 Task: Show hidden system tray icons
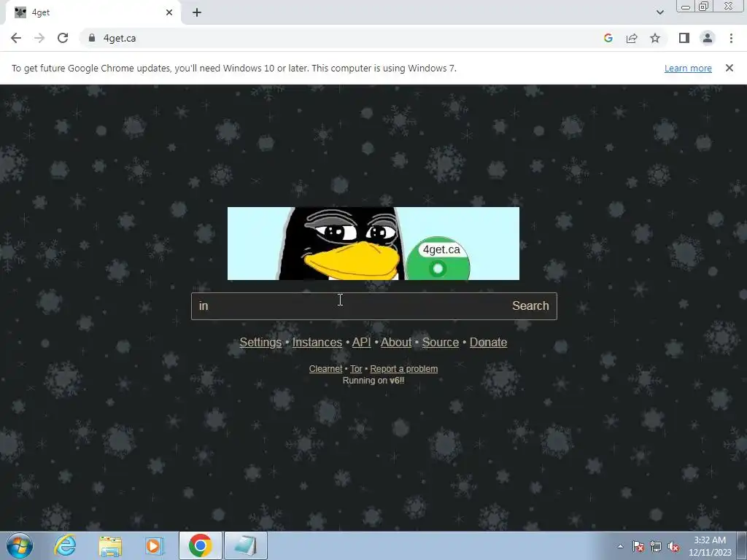[620, 546]
